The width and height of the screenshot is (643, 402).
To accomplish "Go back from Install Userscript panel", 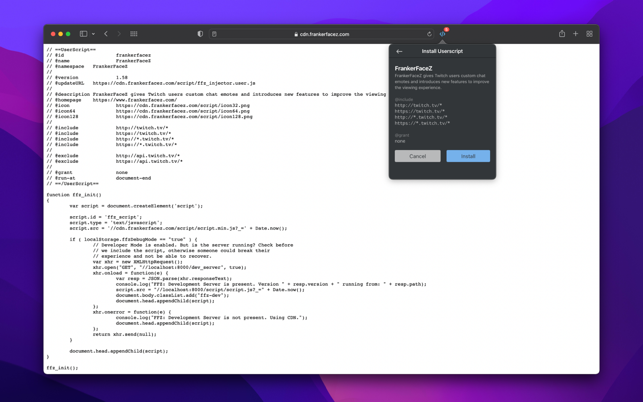I will pos(399,51).
